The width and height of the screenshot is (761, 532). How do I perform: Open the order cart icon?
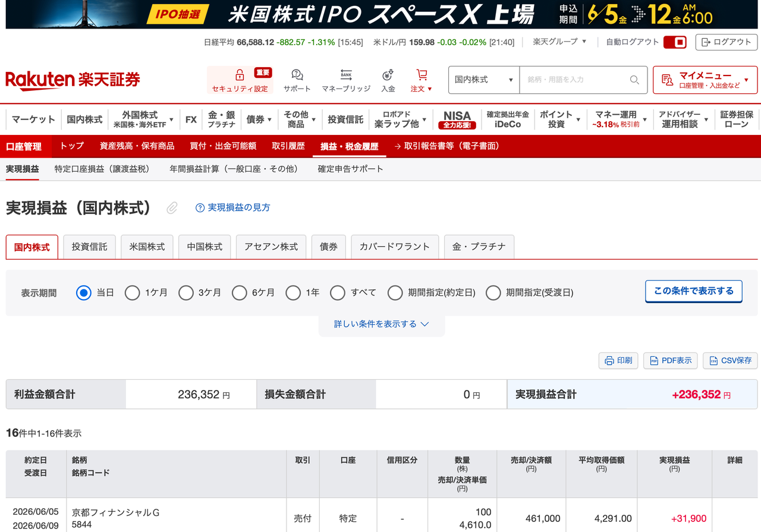(x=422, y=75)
